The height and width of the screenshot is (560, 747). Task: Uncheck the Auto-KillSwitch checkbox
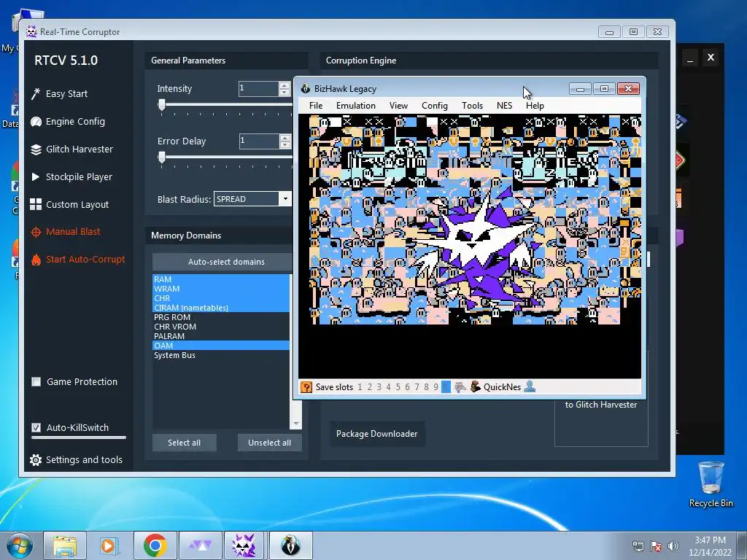point(36,427)
